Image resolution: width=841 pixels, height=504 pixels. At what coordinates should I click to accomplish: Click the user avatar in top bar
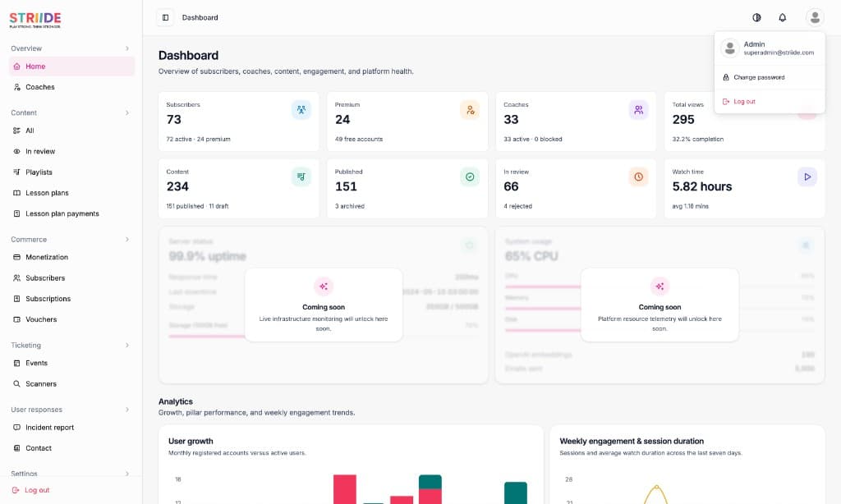[x=815, y=18]
